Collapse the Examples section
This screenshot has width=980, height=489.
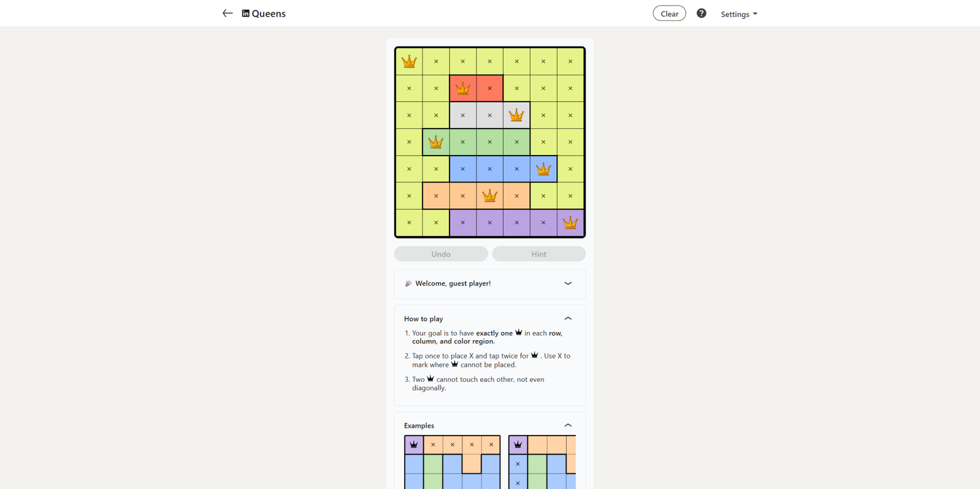tap(568, 425)
